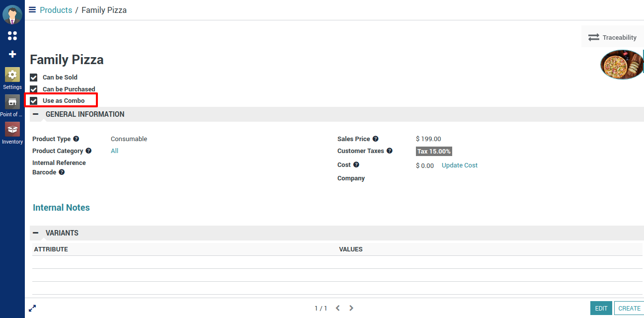Open the Inventory app icon

point(12,130)
